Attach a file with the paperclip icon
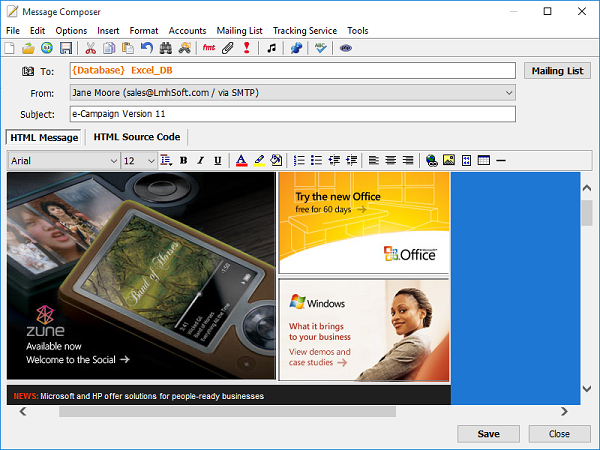This screenshot has height=450, width=600. click(228, 48)
